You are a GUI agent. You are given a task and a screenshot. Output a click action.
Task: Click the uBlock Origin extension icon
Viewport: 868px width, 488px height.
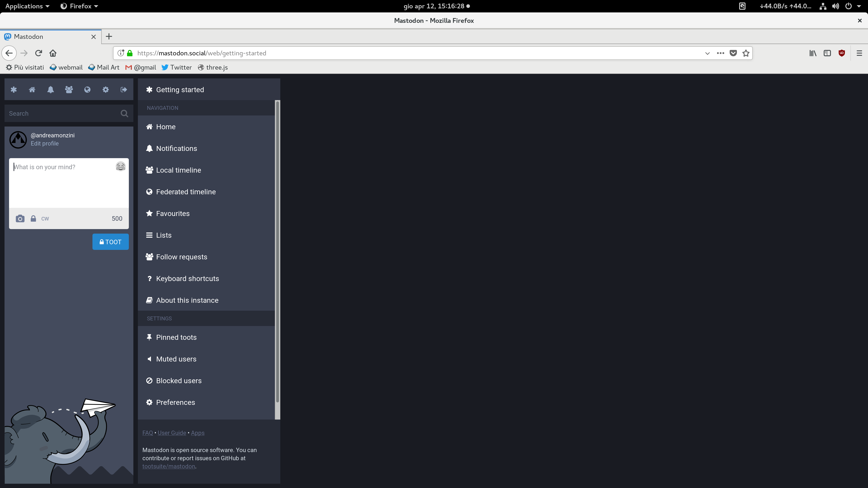pyautogui.click(x=841, y=53)
